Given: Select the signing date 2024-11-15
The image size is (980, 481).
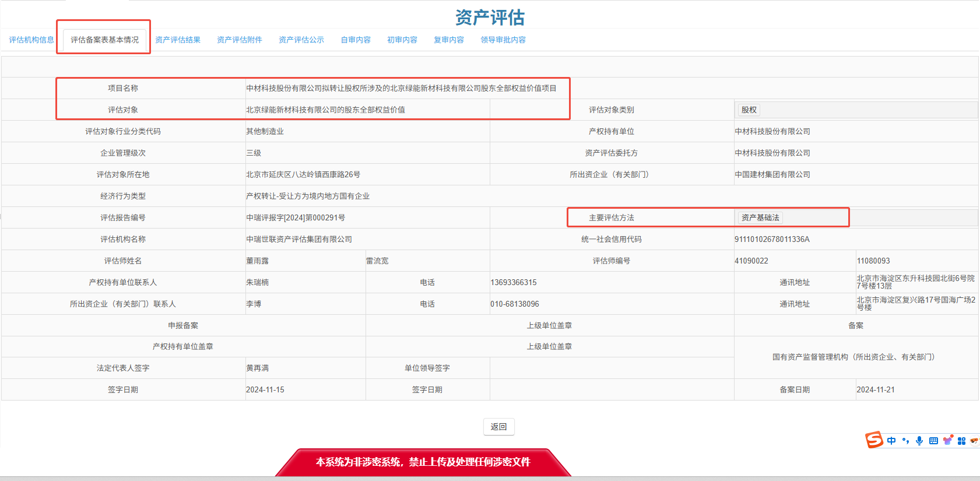Looking at the screenshot, I should (265, 389).
